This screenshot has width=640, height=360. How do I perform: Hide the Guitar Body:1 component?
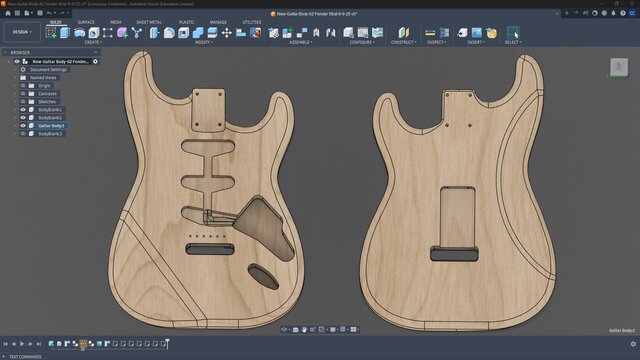(23, 126)
